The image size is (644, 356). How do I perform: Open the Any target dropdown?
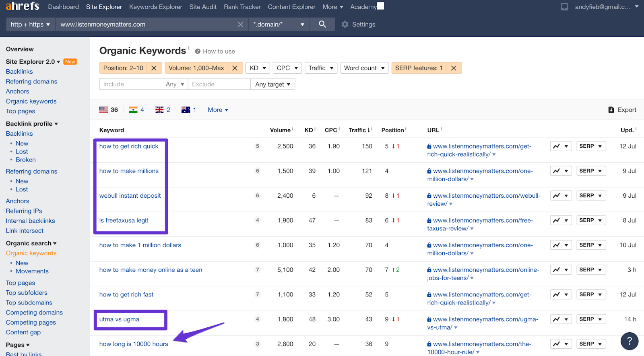(x=272, y=84)
